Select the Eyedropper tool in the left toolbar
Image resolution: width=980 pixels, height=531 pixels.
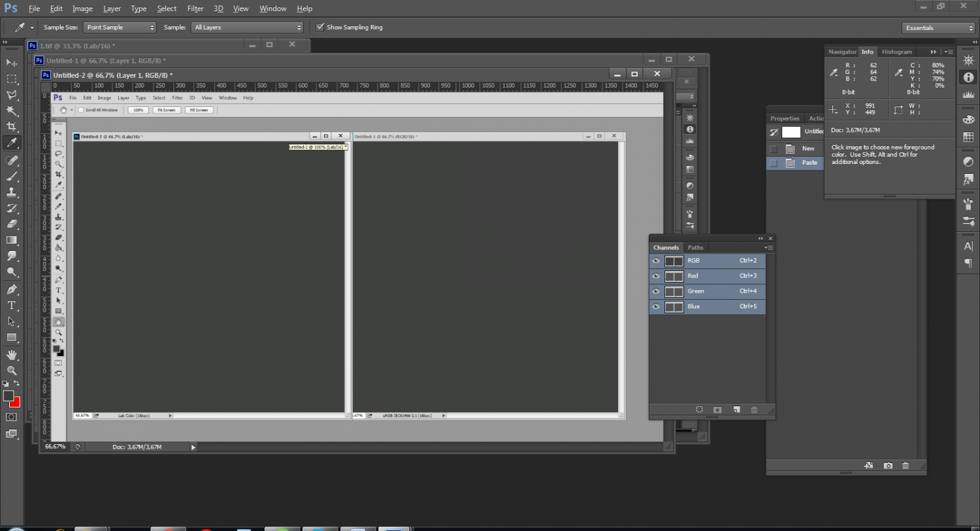12,143
